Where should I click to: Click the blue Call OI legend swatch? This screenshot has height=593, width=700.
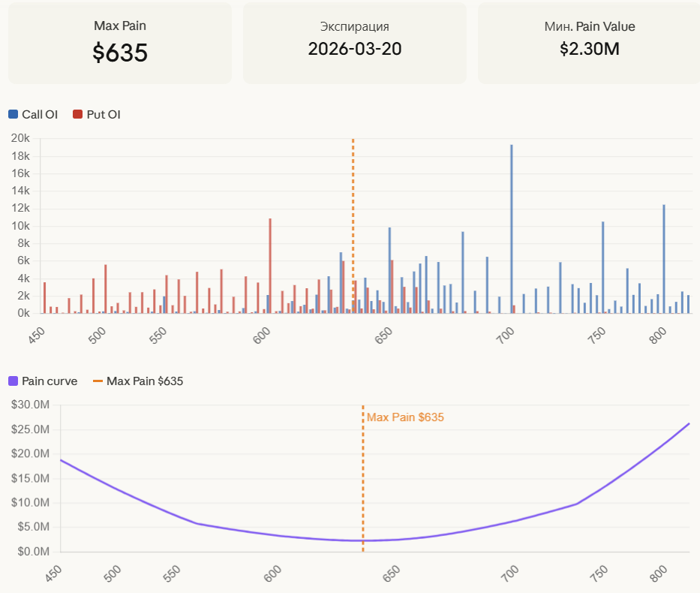14,115
